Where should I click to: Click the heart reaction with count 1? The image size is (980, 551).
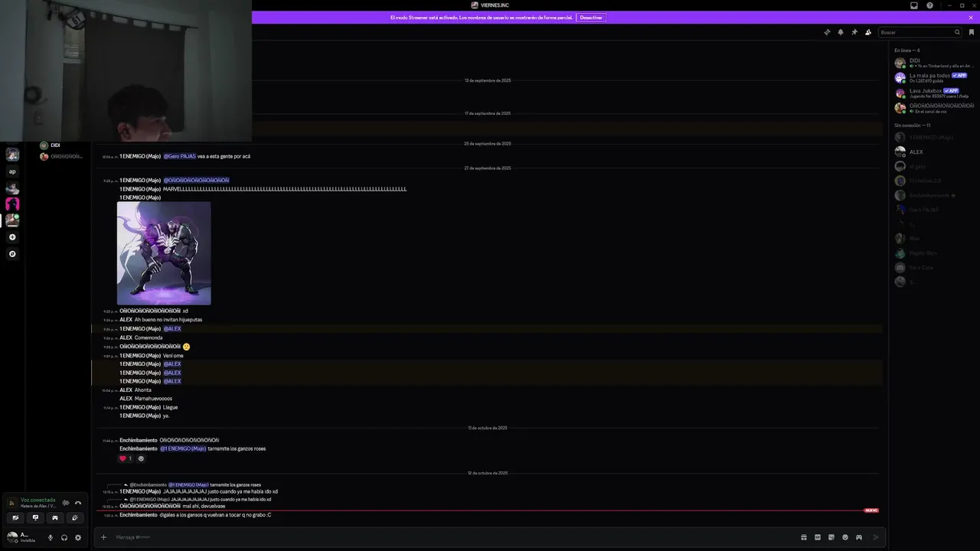(126, 458)
